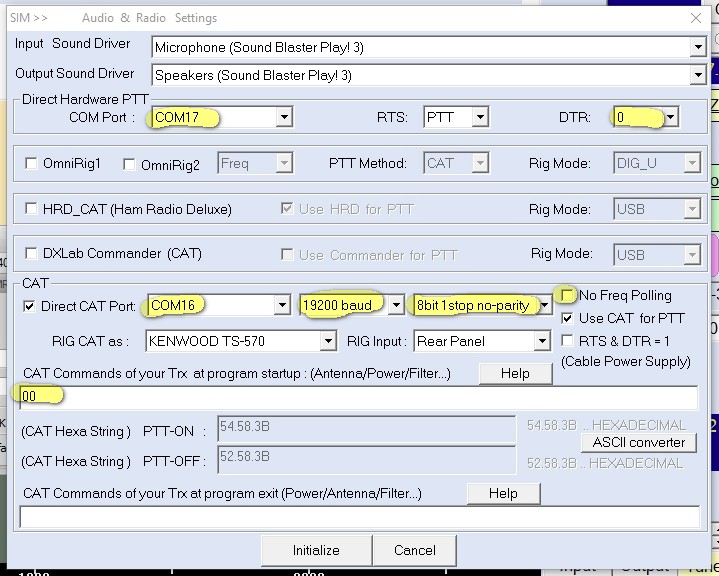This screenshot has width=719, height=576.
Task: Close the Audio & Radio Settings dialog
Action: [x=696, y=17]
